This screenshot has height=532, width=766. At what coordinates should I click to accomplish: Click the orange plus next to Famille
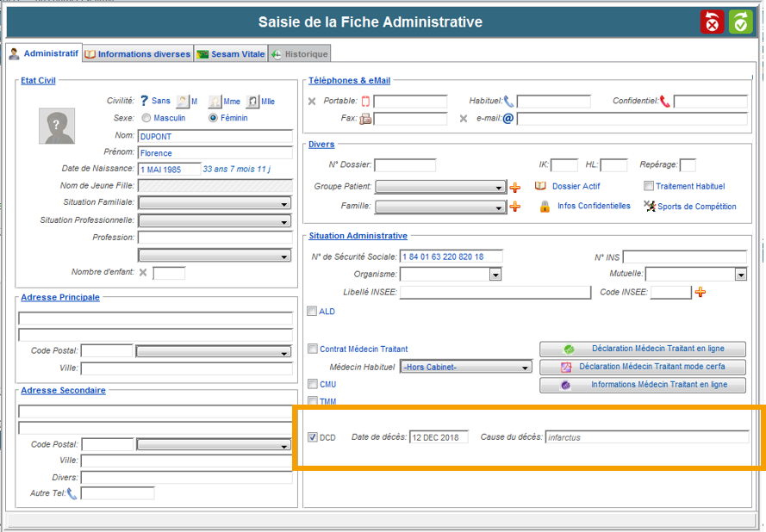pos(515,207)
